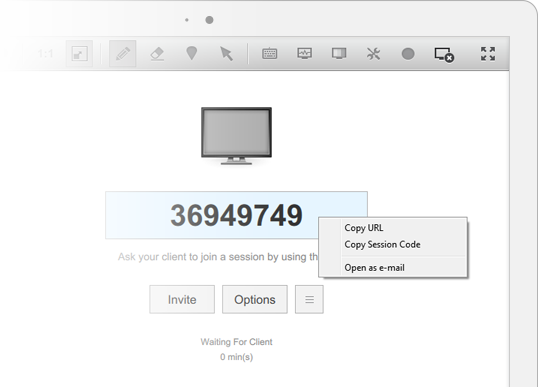Select the location pin marker tool
Image resolution: width=538 pixels, height=387 pixels.
point(191,54)
